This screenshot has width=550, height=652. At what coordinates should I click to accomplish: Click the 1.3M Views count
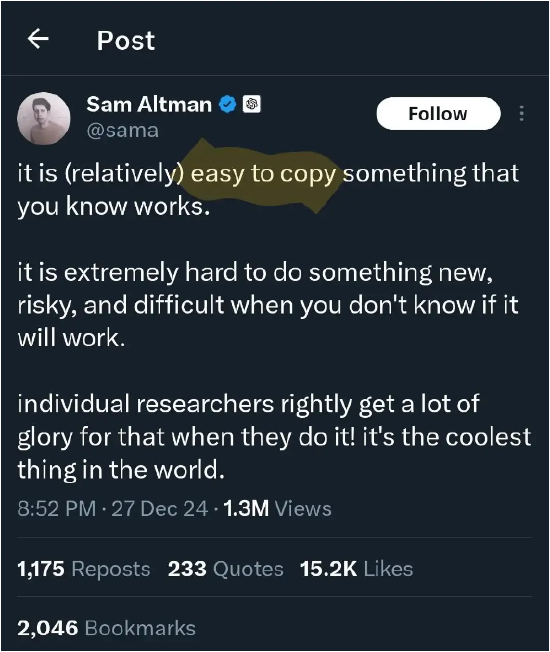coord(277,509)
